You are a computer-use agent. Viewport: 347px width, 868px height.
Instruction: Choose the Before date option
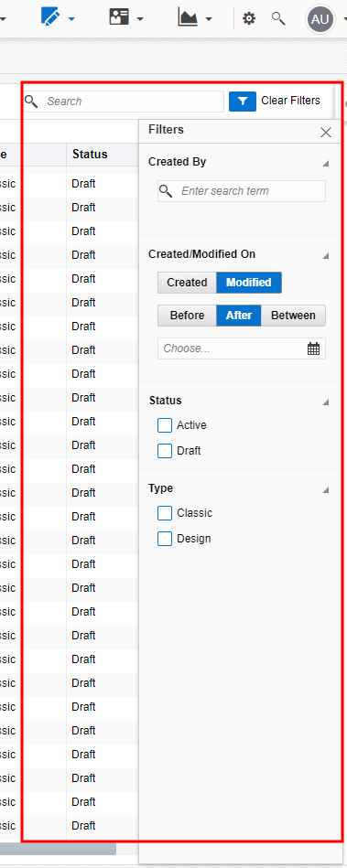click(x=187, y=316)
